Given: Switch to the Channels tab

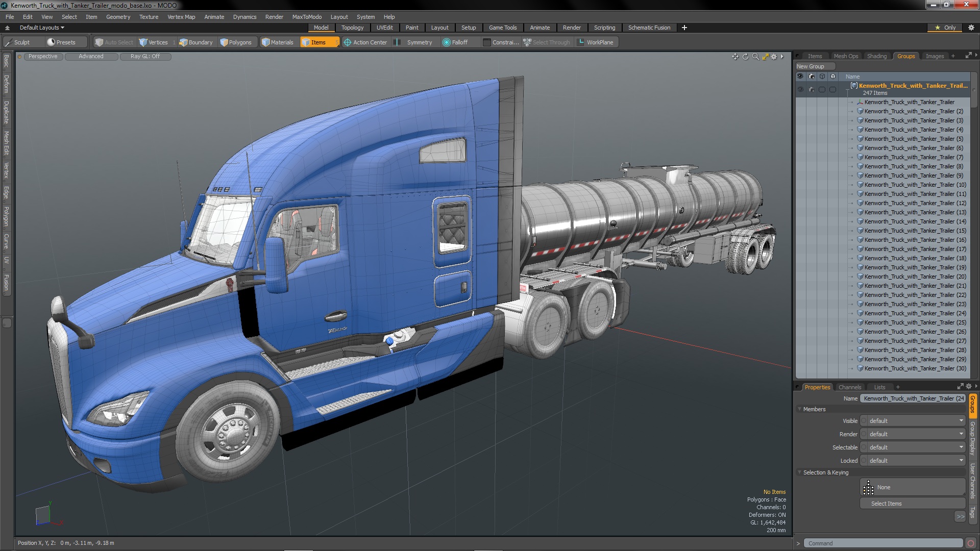Looking at the screenshot, I should coord(849,387).
